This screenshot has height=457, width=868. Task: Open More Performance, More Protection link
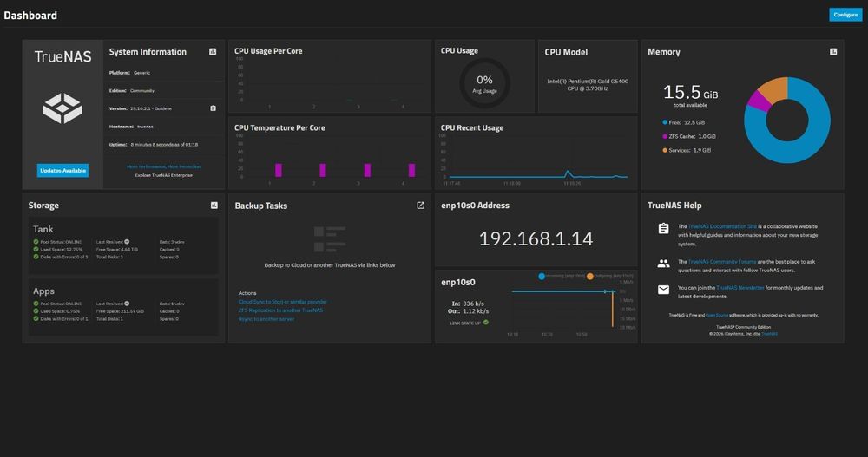[x=164, y=166]
